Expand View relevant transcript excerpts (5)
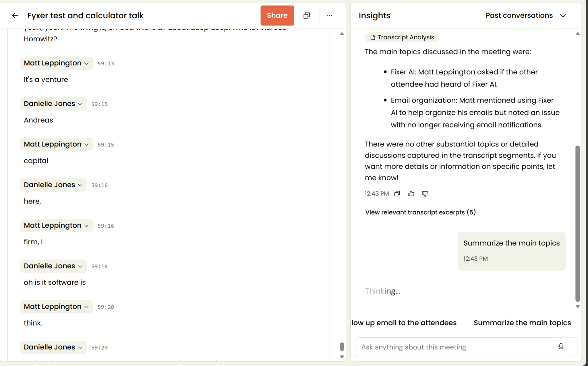The height and width of the screenshot is (366, 588). click(420, 212)
